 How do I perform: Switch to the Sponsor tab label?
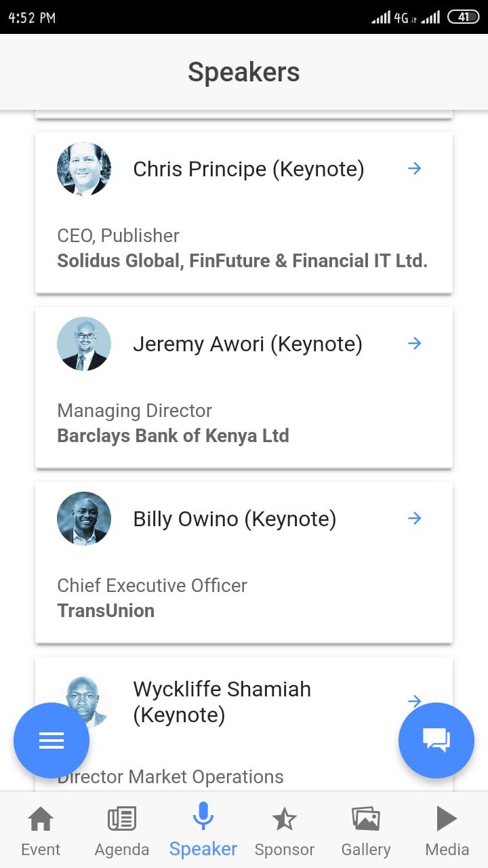pos(284,850)
